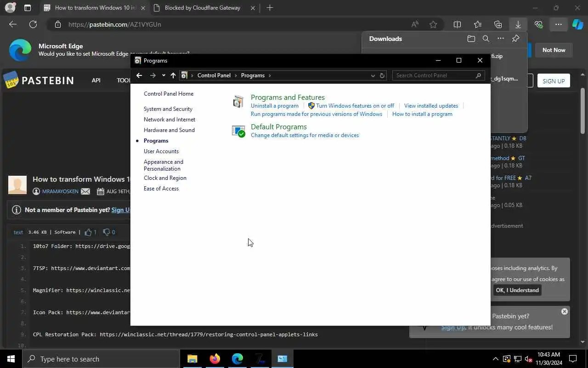Open a new Edge tab

click(x=270, y=8)
